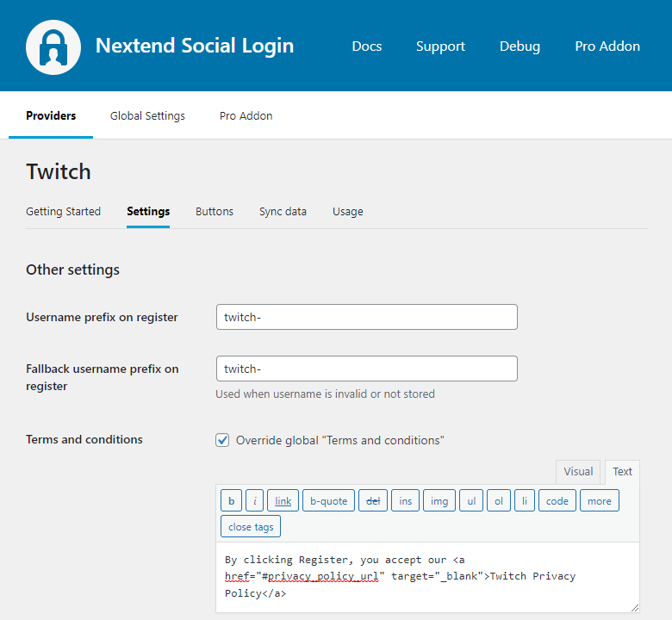The height and width of the screenshot is (620, 672).
Task: Click the Nextend Social Login padlock logo
Action: coord(53,46)
